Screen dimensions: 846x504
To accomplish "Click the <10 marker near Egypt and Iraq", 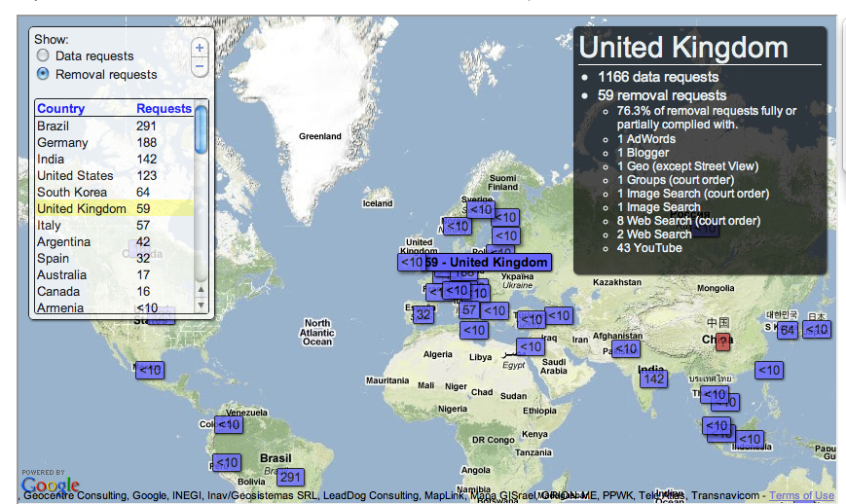I will pos(531,346).
